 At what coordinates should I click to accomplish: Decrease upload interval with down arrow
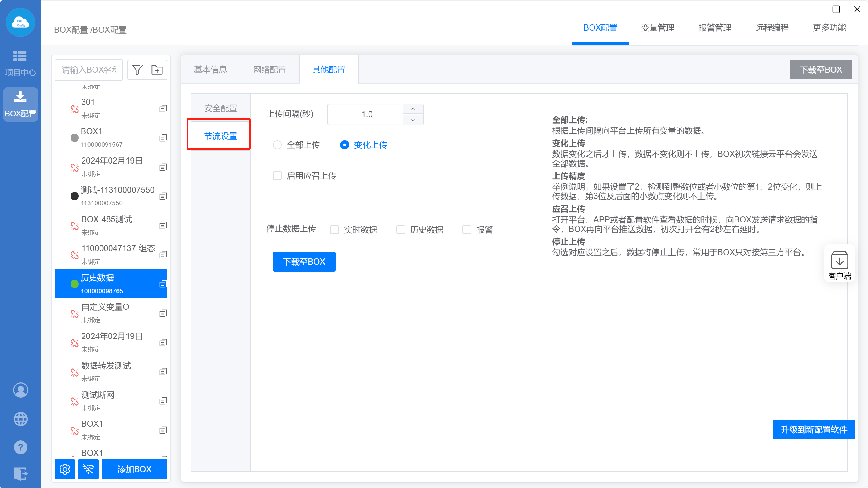click(413, 120)
